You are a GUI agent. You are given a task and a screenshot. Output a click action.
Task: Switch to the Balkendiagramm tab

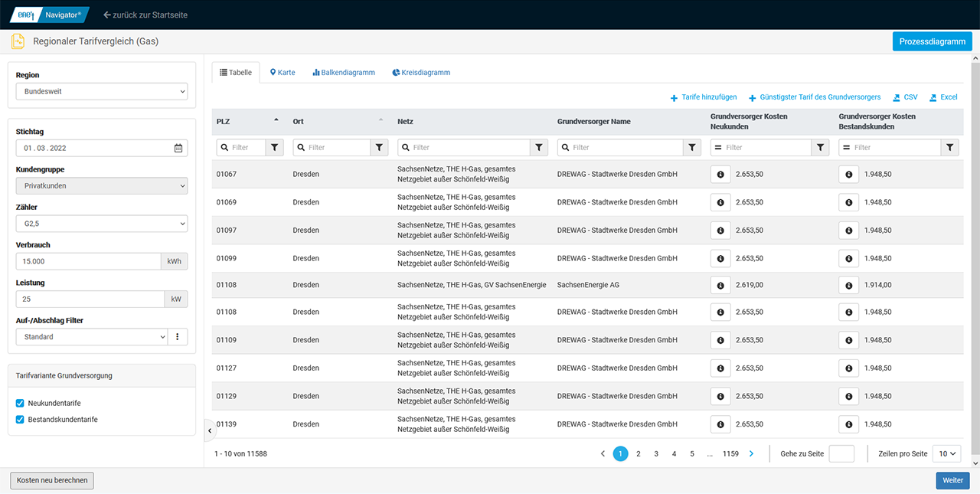point(344,73)
